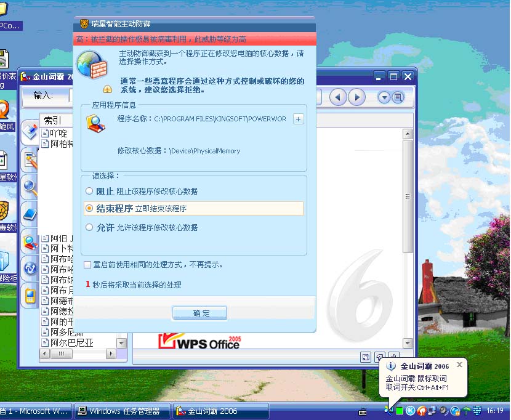Open the Microsoft Word taskbar button
Screen dimensions: 511x420
36,411
